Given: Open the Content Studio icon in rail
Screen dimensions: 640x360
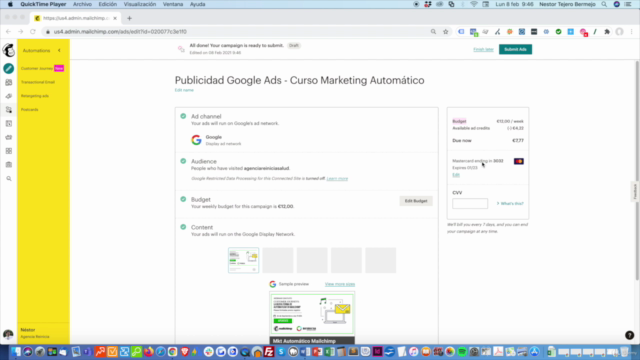Looking at the screenshot, I should (9, 137).
